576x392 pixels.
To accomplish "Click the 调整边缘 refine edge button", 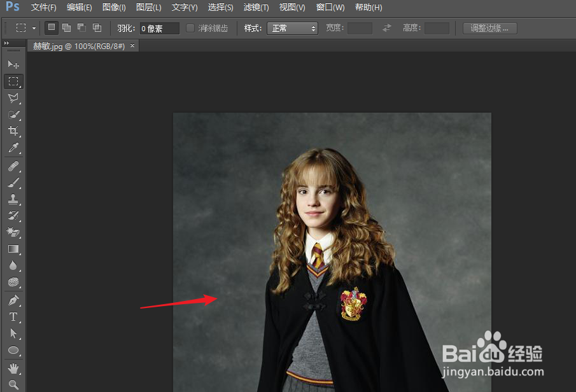I will coord(489,28).
